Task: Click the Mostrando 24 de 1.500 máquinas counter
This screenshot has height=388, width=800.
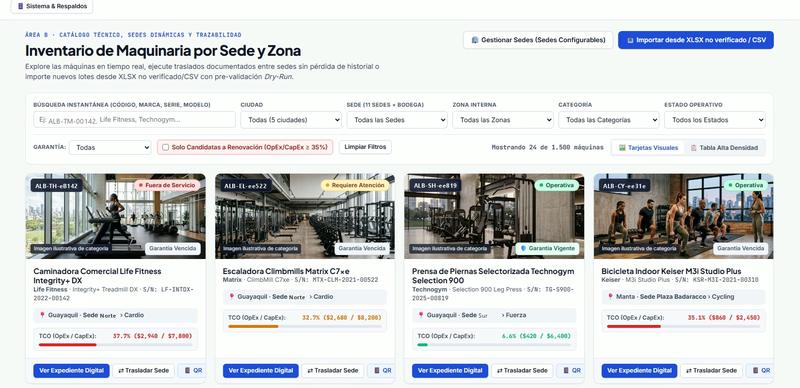Action: click(x=547, y=148)
